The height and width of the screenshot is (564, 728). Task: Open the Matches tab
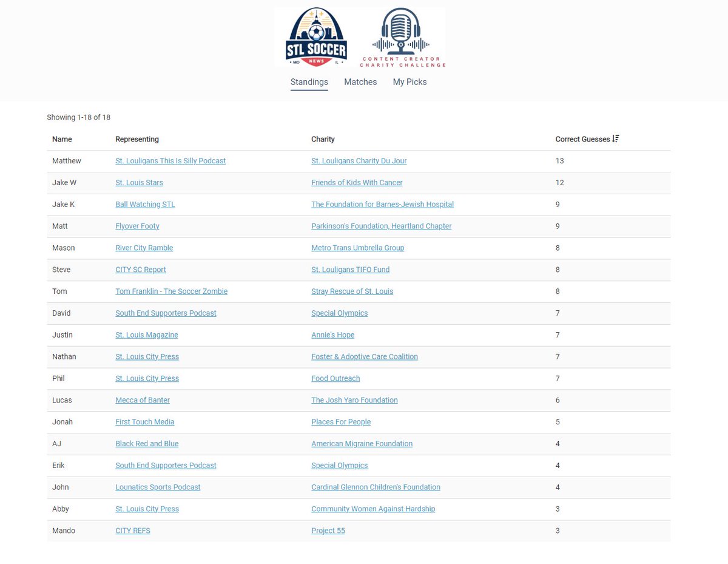360,82
